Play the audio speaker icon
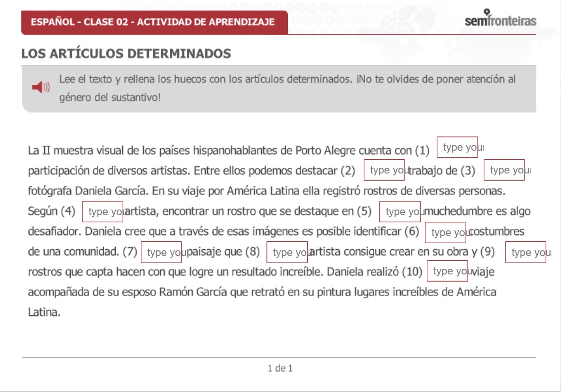The height and width of the screenshot is (392, 561). 41,87
